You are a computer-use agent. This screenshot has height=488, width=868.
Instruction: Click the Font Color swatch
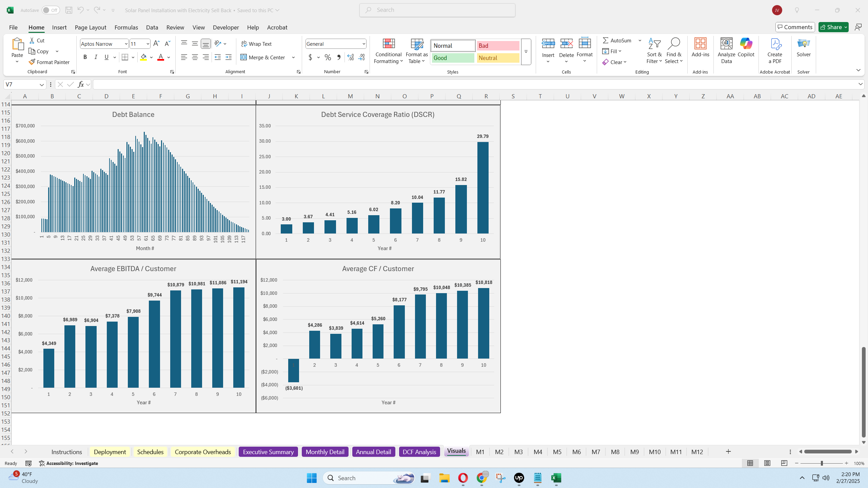[161, 57]
